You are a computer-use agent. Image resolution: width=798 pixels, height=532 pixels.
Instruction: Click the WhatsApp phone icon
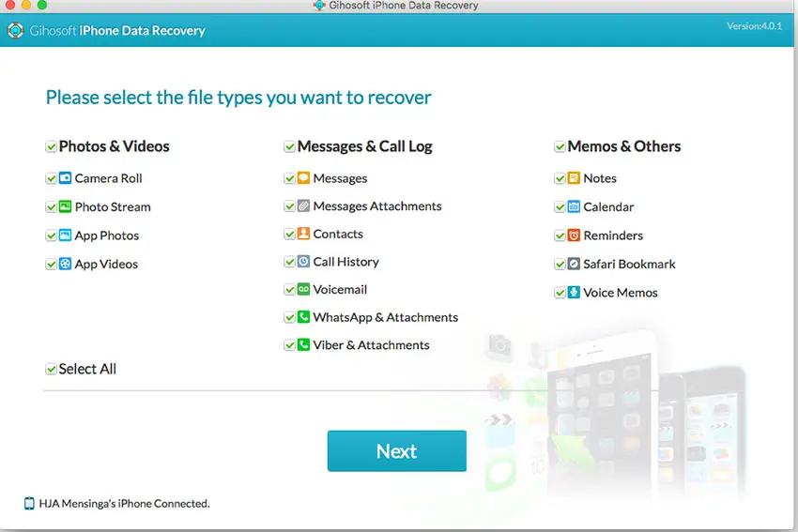[303, 317]
